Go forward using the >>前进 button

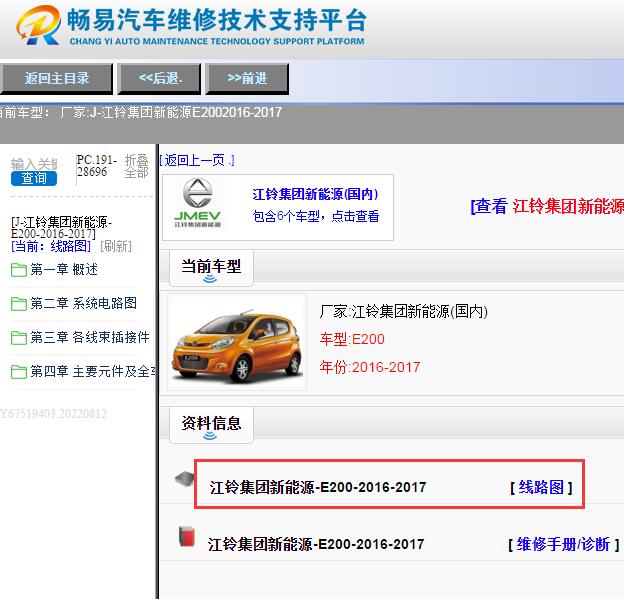[247, 78]
